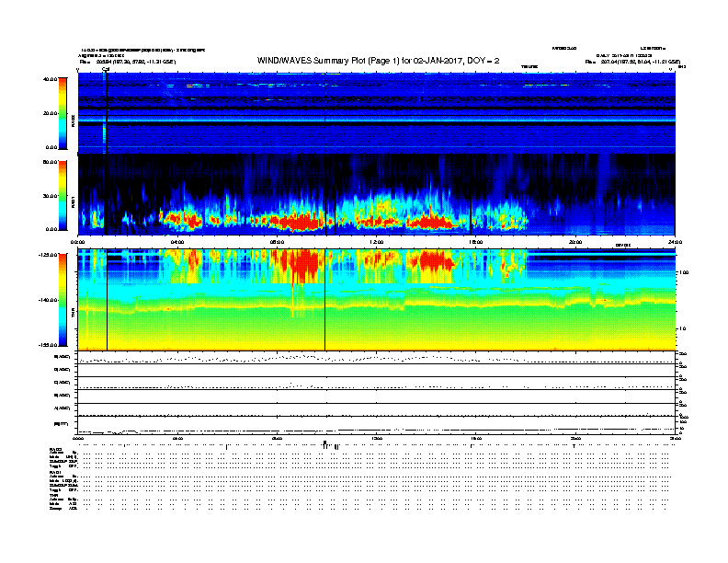The height and width of the screenshot is (563, 728).
Task: Select the -155.00 tick on TNR scale
Action: point(49,345)
